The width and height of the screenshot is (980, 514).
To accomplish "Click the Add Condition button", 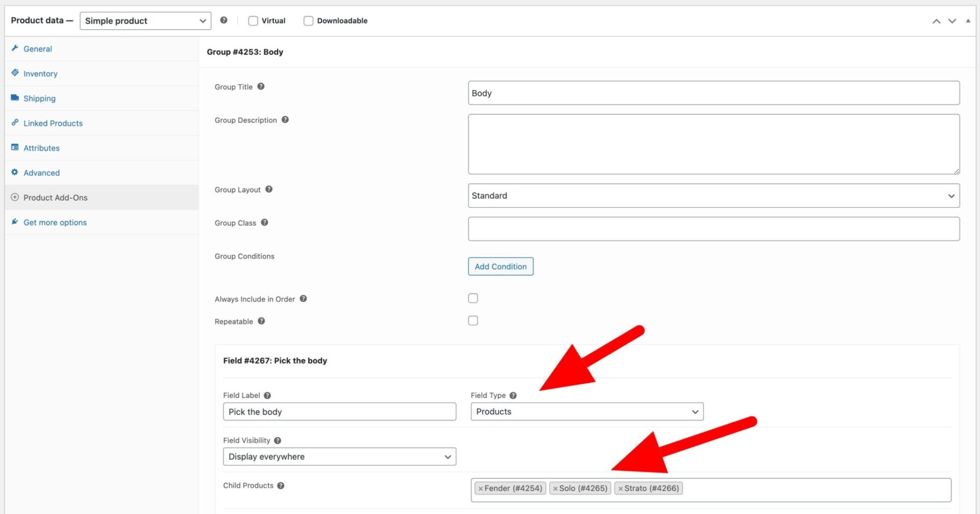I will pyautogui.click(x=501, y=267).
